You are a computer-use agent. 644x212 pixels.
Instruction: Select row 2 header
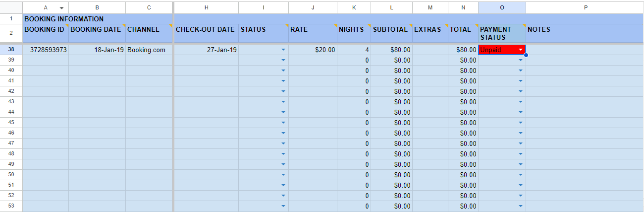[11, 33]
